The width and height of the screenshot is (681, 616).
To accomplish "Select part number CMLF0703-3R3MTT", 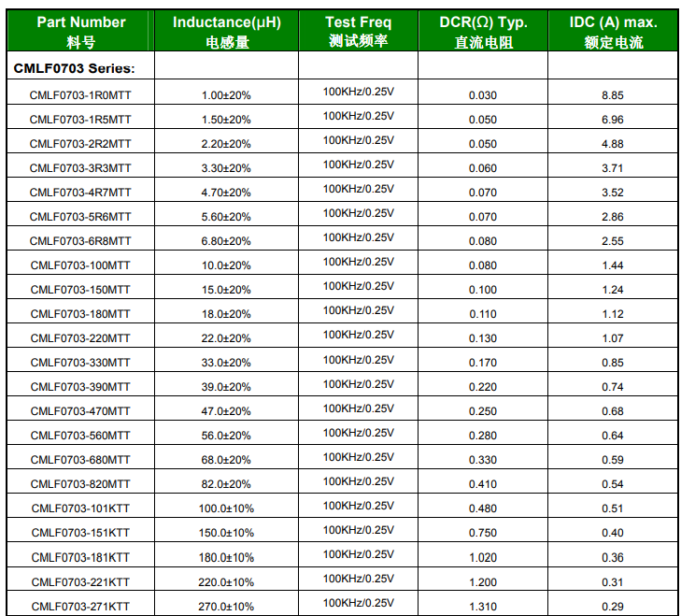I will [80, 168].
